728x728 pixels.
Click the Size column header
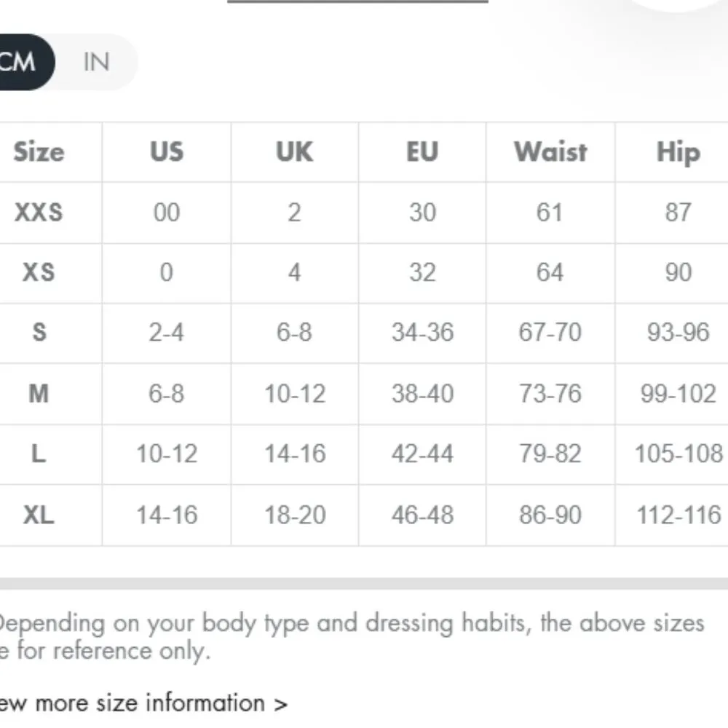[x=39, y=152]
